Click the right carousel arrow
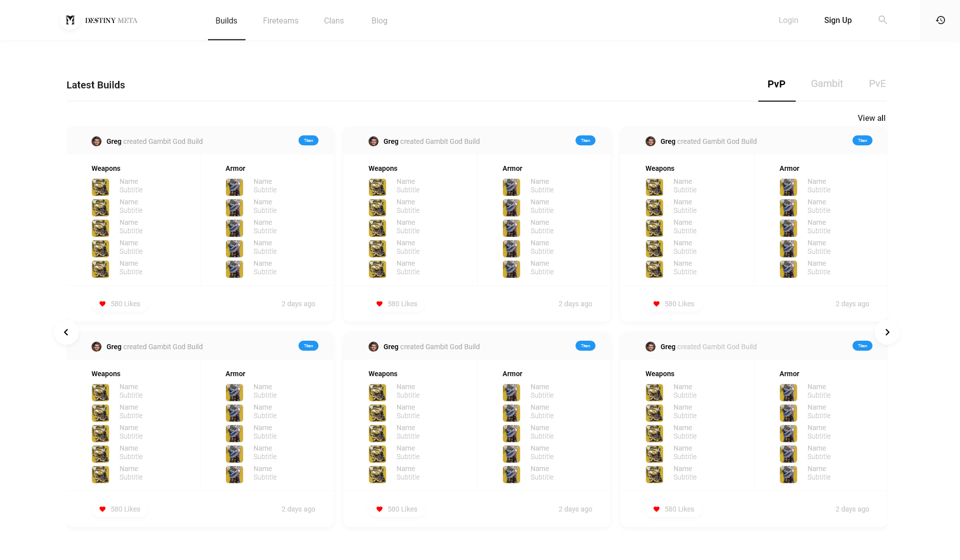Image resolution: width=960 pixels, height=560 pixels. [887, 332]
